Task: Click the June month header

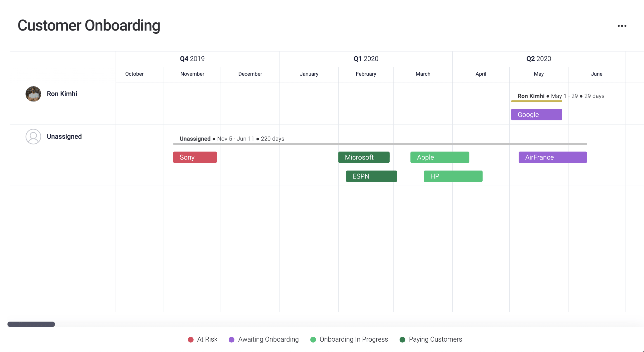Action: click(x=596, y=74)
